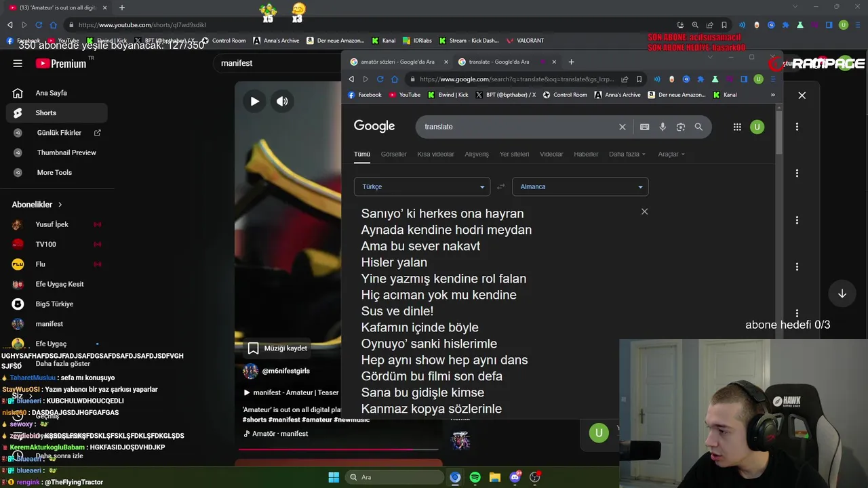Open Windows Start menu

click(x=334, y=477)
